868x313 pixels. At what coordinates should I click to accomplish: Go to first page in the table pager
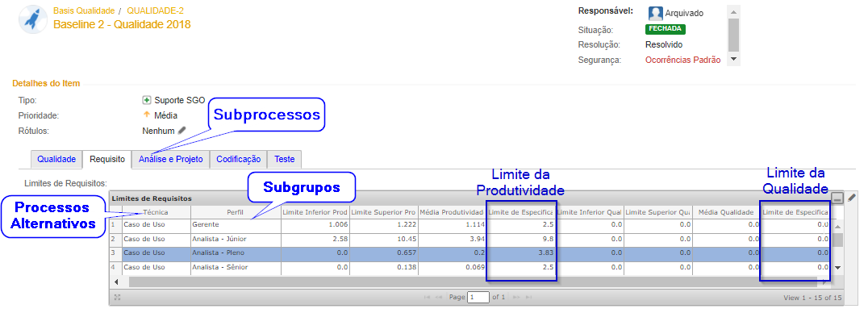[427, 298]
